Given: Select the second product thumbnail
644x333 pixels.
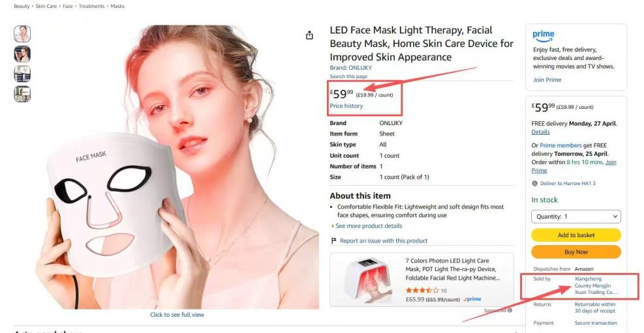Looking at the screenshot, I should coord(22,53).
